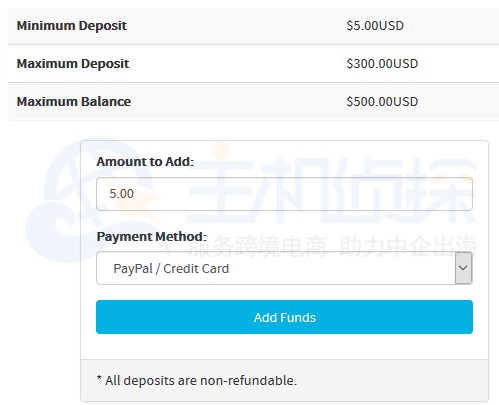Viewport: 499px width, 405px height.
Task: Click the Payment Method label
Action: click(151, 237)
